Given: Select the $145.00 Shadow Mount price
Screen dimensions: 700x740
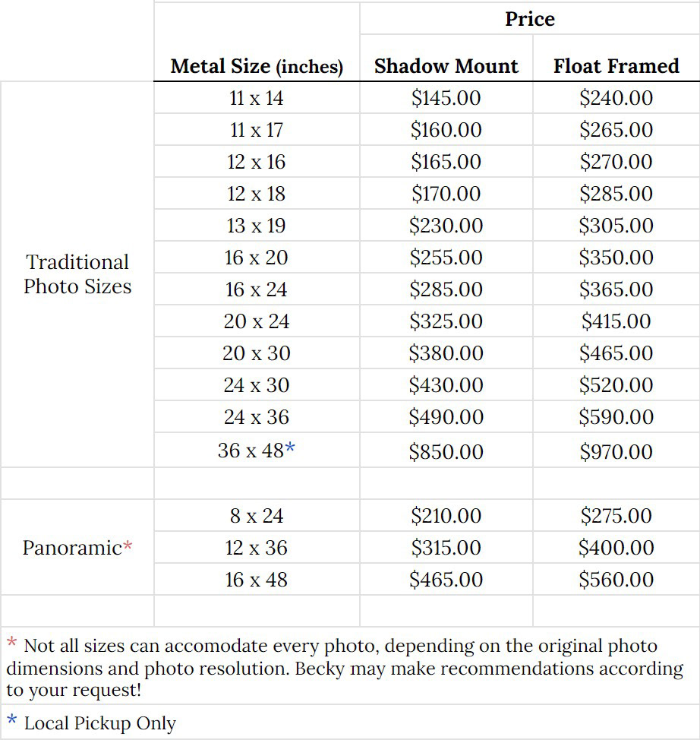Looking at the screenshot, I should [446, 98].
